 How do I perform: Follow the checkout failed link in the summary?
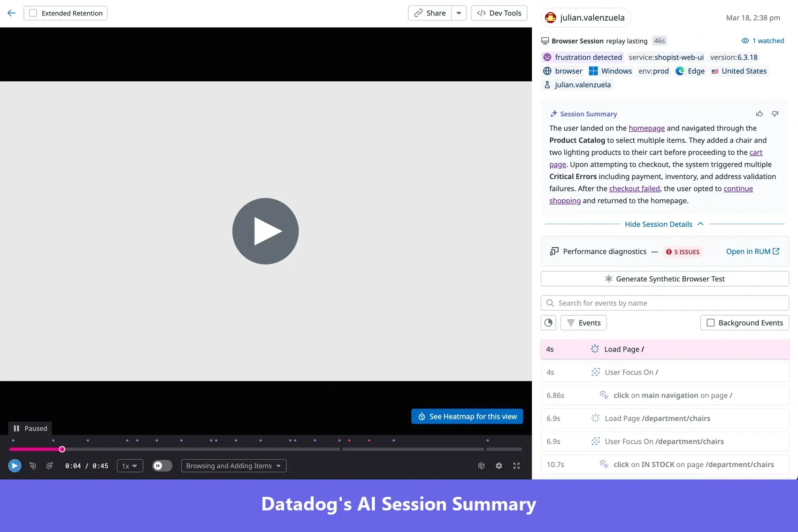[x=634, y=189]
